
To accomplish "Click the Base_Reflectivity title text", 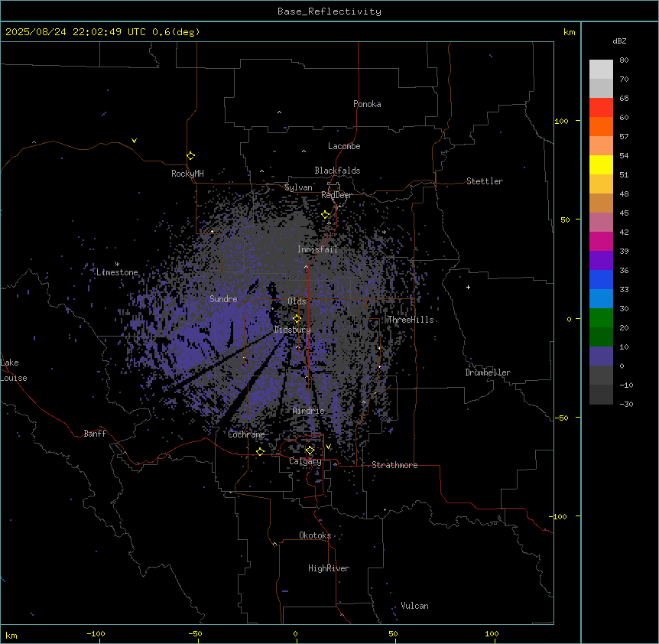I will coord(329,11).
